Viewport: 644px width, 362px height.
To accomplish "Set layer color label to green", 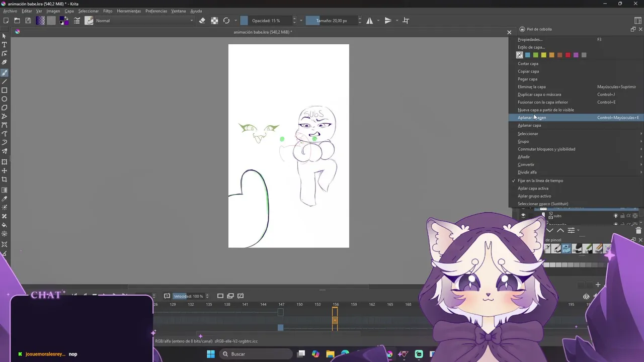I will (535, 55).
